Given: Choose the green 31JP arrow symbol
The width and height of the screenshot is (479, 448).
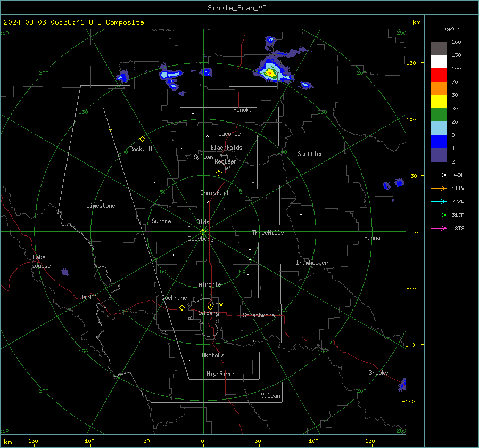Looking at the screenshot, I should (439, 215).
